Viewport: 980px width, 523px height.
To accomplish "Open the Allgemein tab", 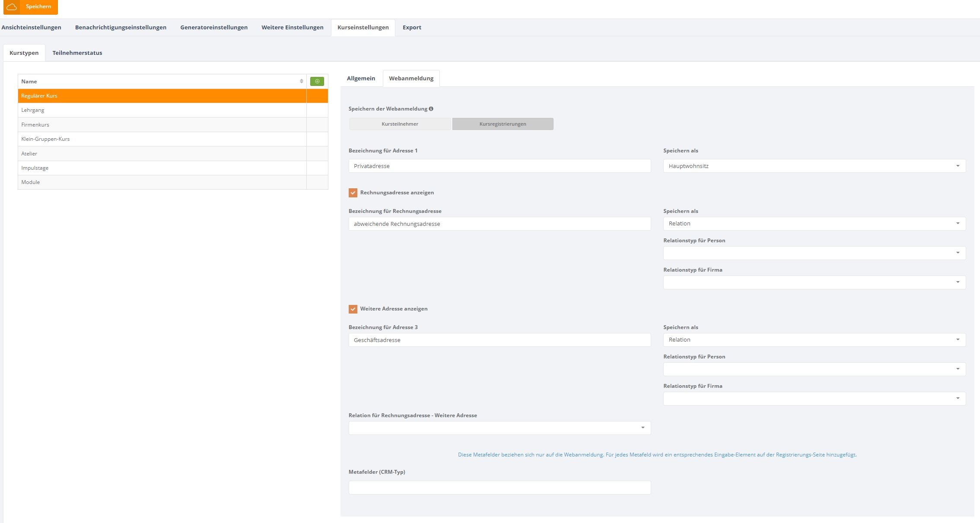I will (x=361, y=78).
